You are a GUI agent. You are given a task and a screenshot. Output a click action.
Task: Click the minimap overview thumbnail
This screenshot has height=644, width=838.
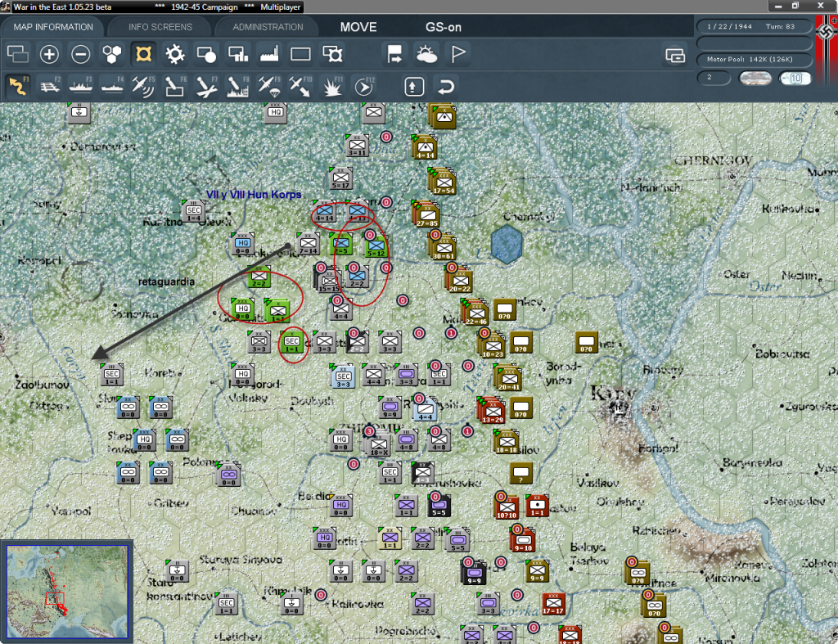click(67, 591)
